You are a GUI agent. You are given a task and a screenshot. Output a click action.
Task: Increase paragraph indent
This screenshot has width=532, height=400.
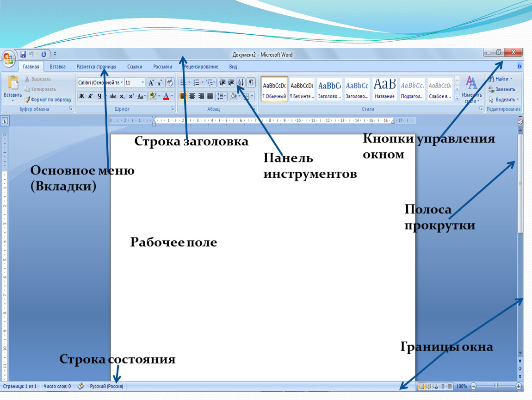click(x=231, y=82)
